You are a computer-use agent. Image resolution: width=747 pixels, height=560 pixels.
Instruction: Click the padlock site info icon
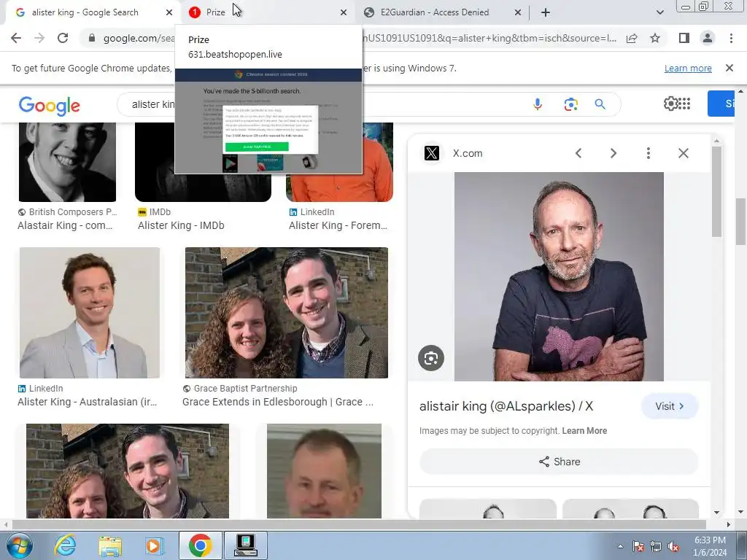(x=92, y=38)
